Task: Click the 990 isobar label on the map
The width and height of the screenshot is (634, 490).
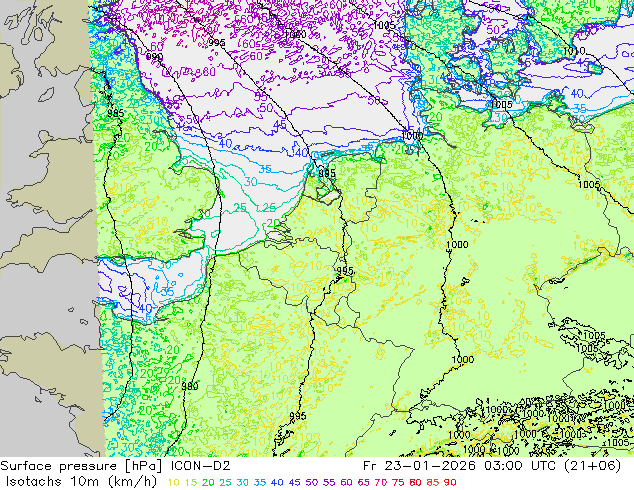Action: (154, 57)
